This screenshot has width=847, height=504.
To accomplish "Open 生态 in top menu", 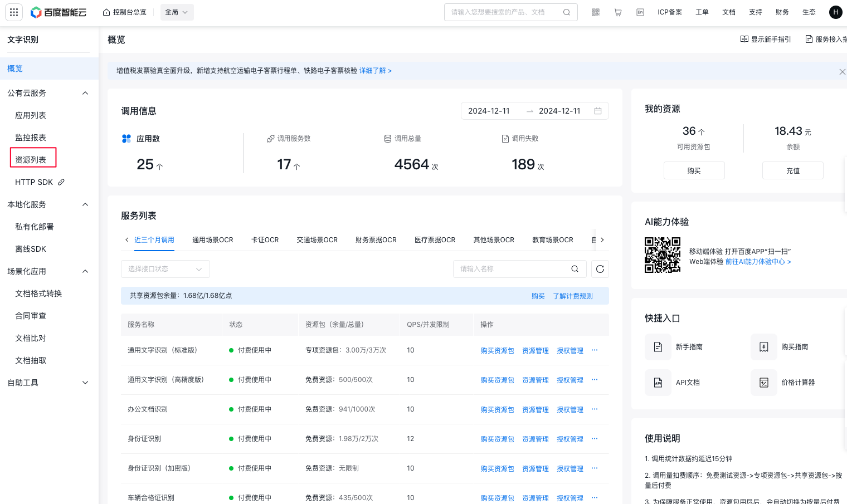I will [x=809, y=12].
